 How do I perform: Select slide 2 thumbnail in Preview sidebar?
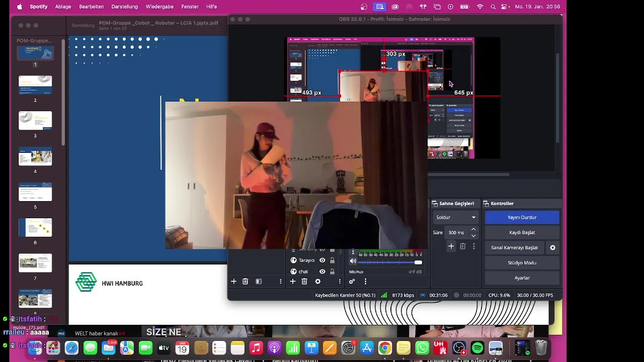pyautogui.click(x=35, y=85)
